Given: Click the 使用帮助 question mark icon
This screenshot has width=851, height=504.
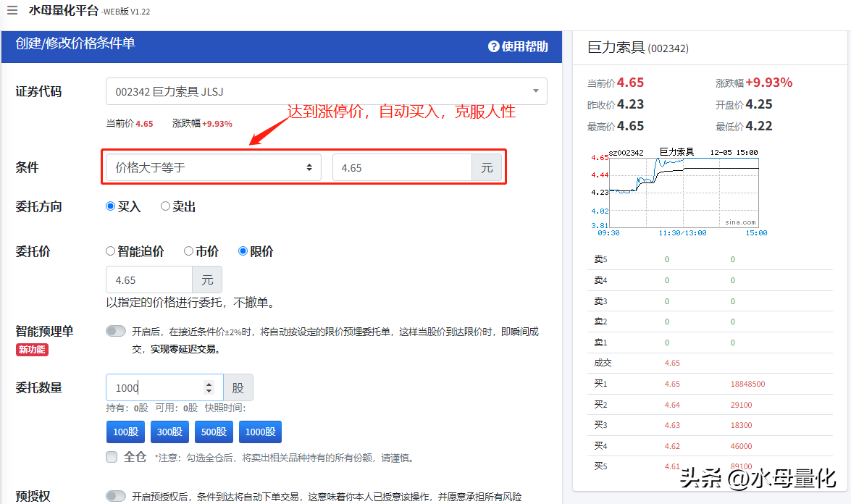Looking at the screenshot, I should [493, 46].
